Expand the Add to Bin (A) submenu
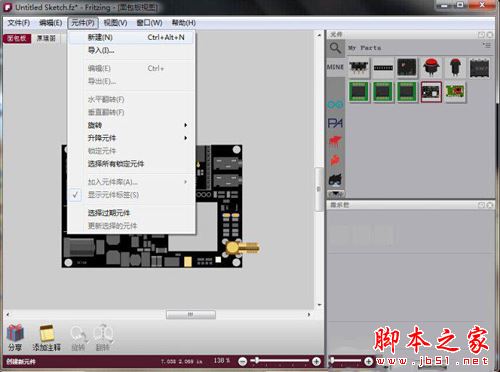500x372 pixels. (x=131, y=182)
